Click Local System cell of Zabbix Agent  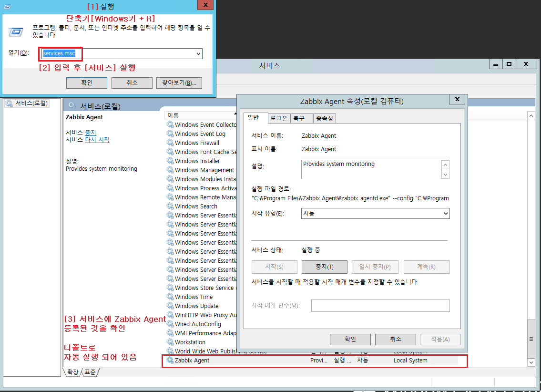point(410,360)
